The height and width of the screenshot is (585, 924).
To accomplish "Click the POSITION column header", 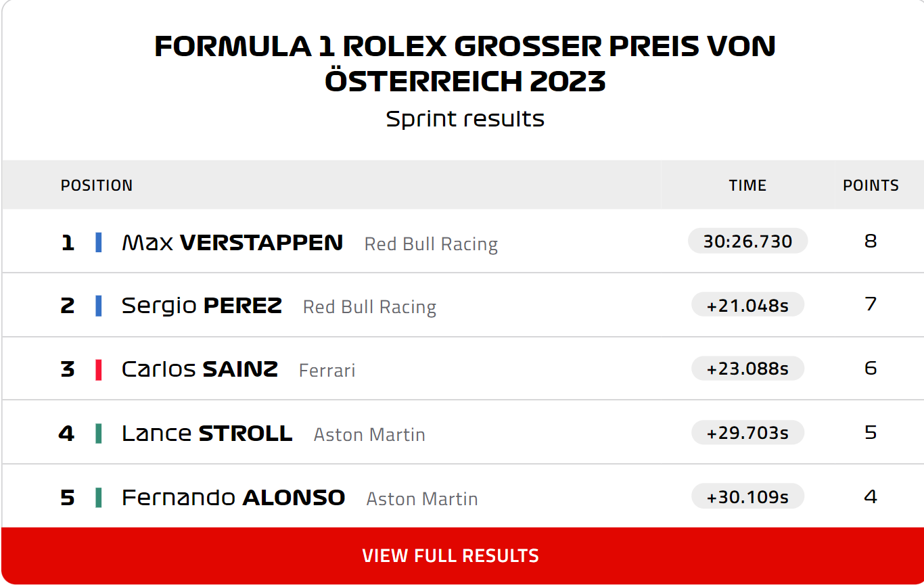I will [x=97, y=185].
